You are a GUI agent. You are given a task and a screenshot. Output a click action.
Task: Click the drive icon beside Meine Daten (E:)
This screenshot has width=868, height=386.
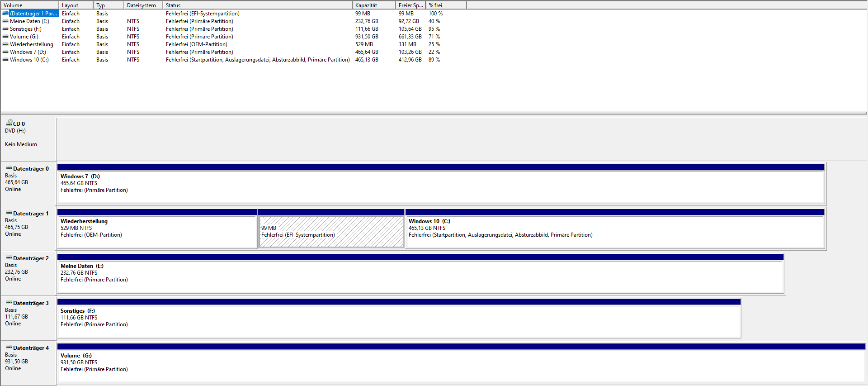pyautogui.click(x=5, y=21)
